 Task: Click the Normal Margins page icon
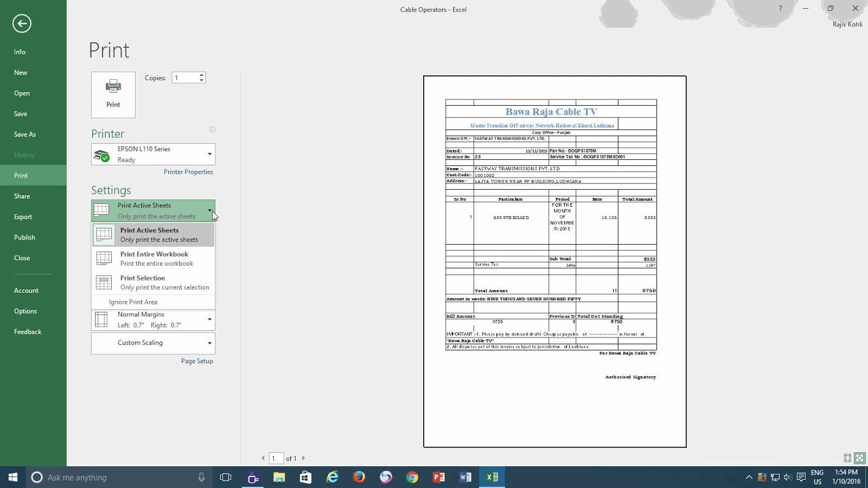[101, 319]
